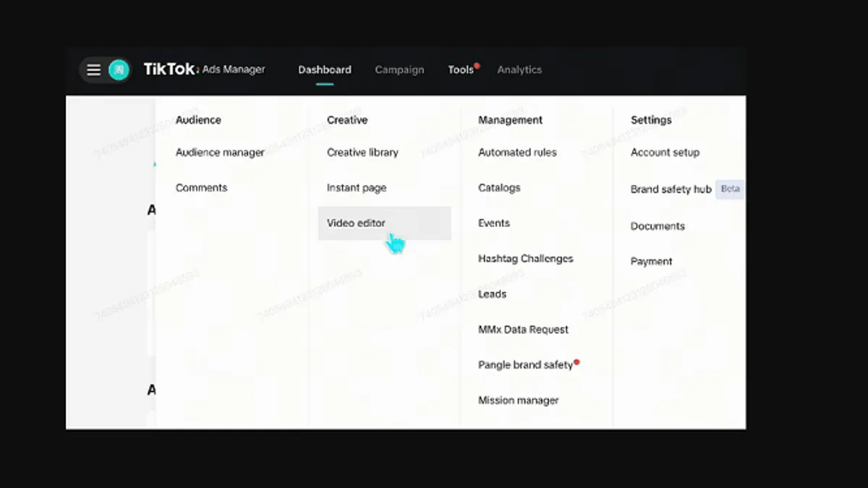The width and height of the screenshot is (868, 488).
Task: Click the Beta badge
Action: (x=731, y=189)
